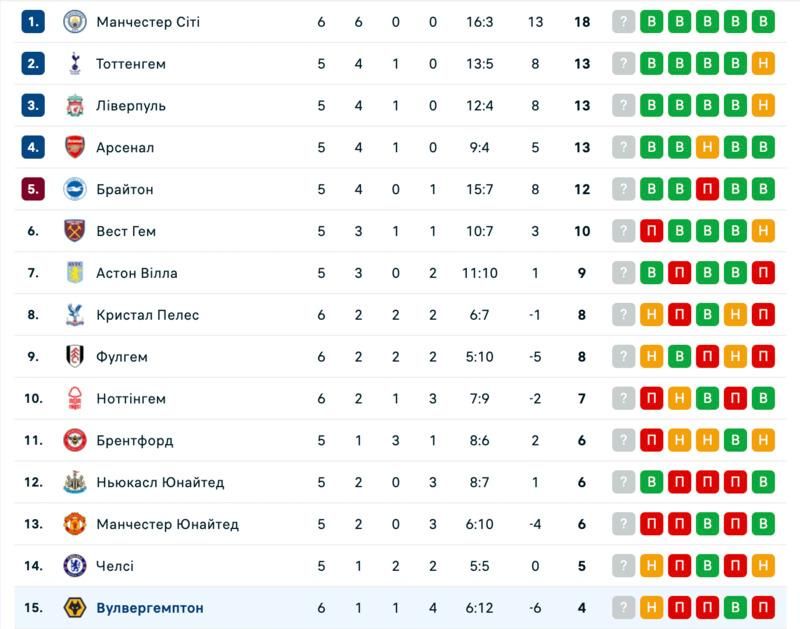The width and height of the screenshot is (800, 629).
Task: Click Manchester City's grey upcoming match badge
Action: pyautogui.click(x=624, y=22)
